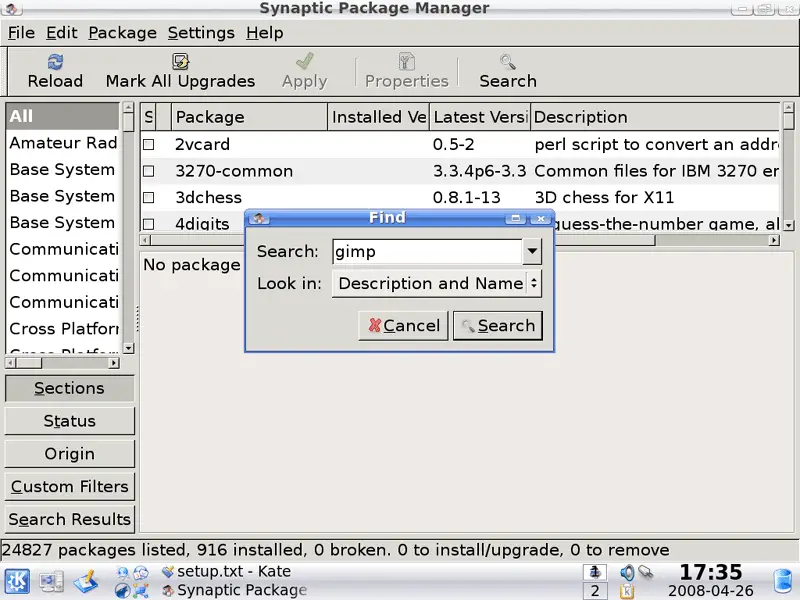Image resolution: width=800 pixels, height=600 pixels.
Task: Open the Search history dropdown arrow
Action: tap(532, 252)
